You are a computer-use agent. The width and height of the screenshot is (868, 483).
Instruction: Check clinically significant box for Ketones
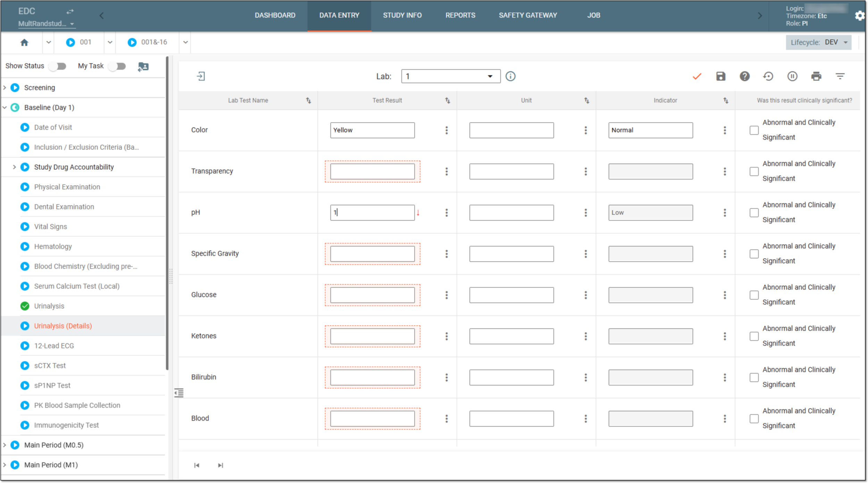click(754, 336)
